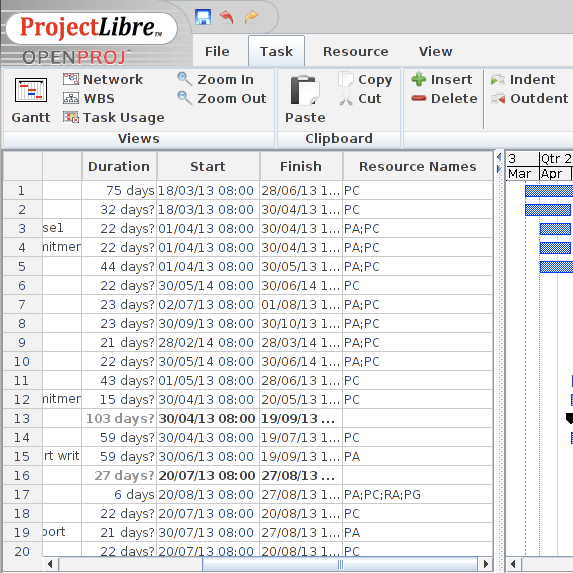Click the row 1 Gantt bar

[x=549, y=191]
